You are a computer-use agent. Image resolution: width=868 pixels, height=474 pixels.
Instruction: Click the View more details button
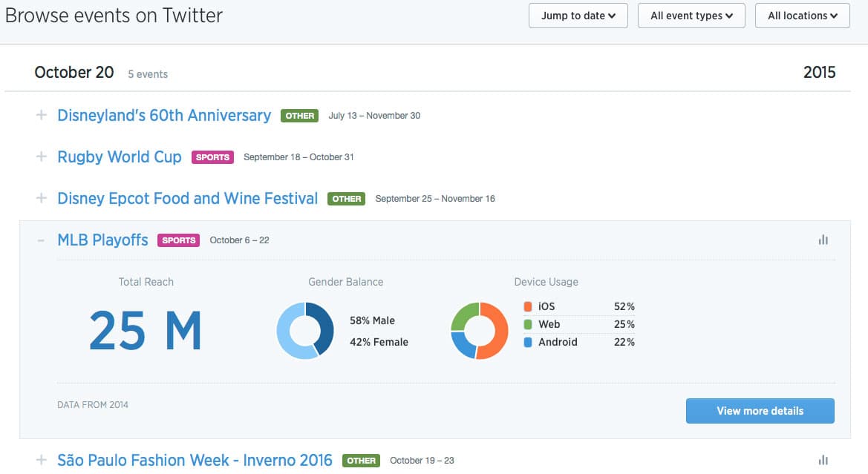click(x=760, y=410)
